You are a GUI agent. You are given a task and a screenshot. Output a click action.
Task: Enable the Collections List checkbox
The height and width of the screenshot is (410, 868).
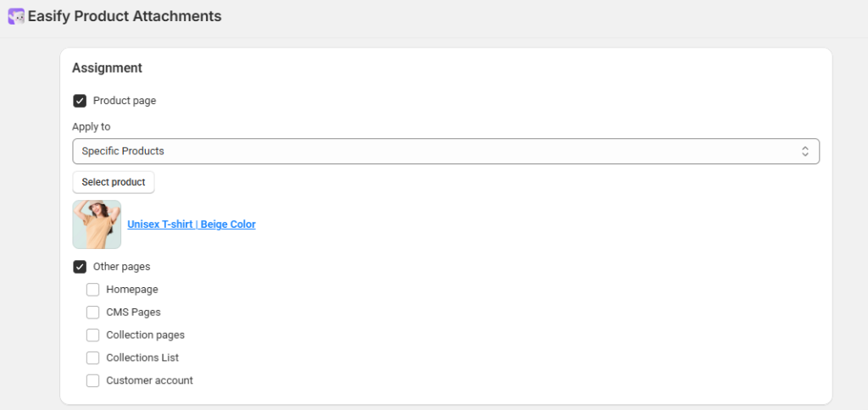pyautogui.click(x=93, y=358)
